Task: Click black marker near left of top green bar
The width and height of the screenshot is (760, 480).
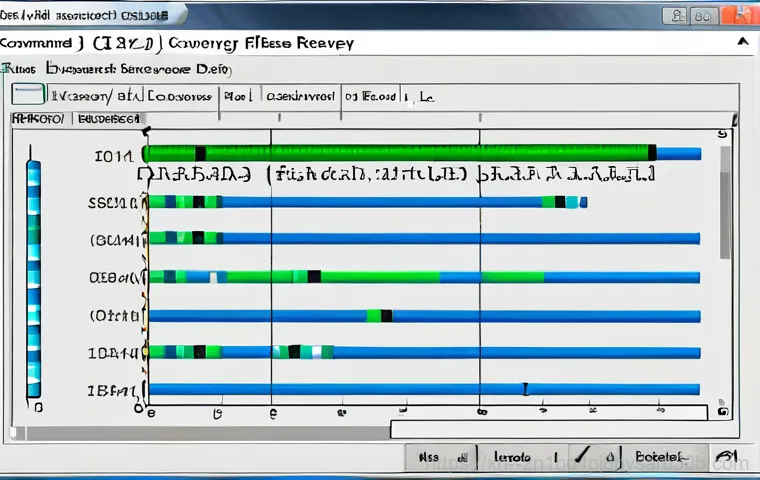Action: pyautogui.click(x=200, y=153)
